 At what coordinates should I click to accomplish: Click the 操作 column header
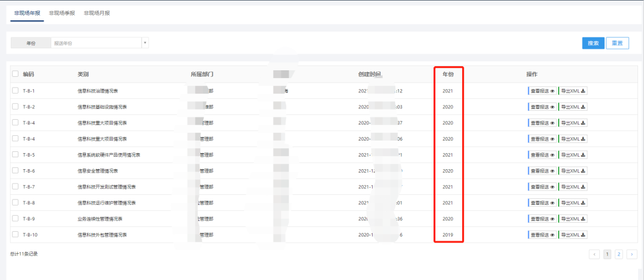point(532,74)
